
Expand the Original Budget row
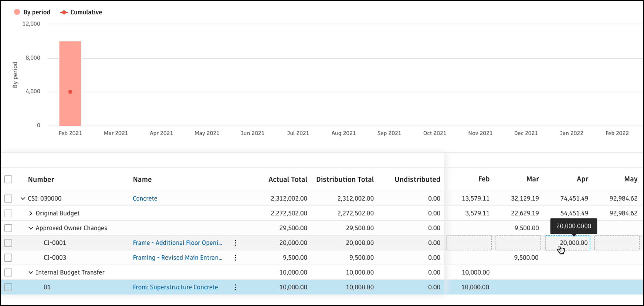pyautogui.click(x=31, y=213)
